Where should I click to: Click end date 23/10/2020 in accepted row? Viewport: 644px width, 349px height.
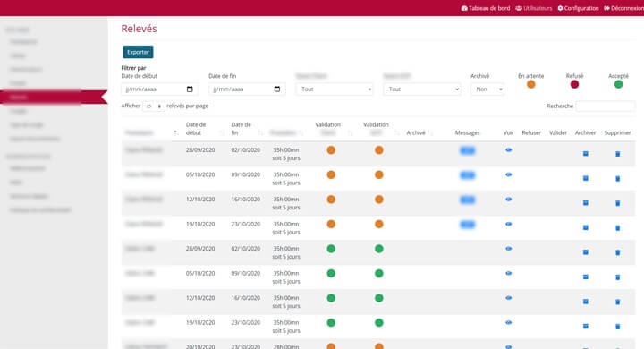coord(246,323)
